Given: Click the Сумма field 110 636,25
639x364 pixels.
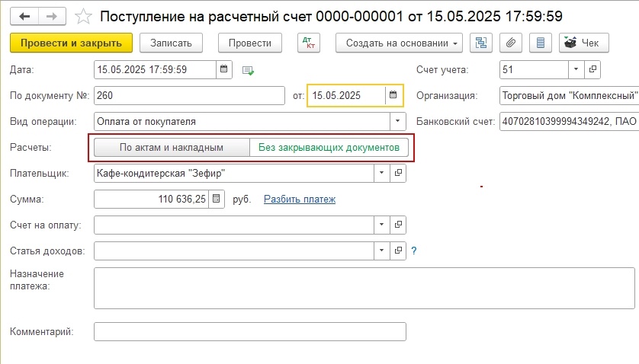Looking at the screenshot, I should (151, 199).
